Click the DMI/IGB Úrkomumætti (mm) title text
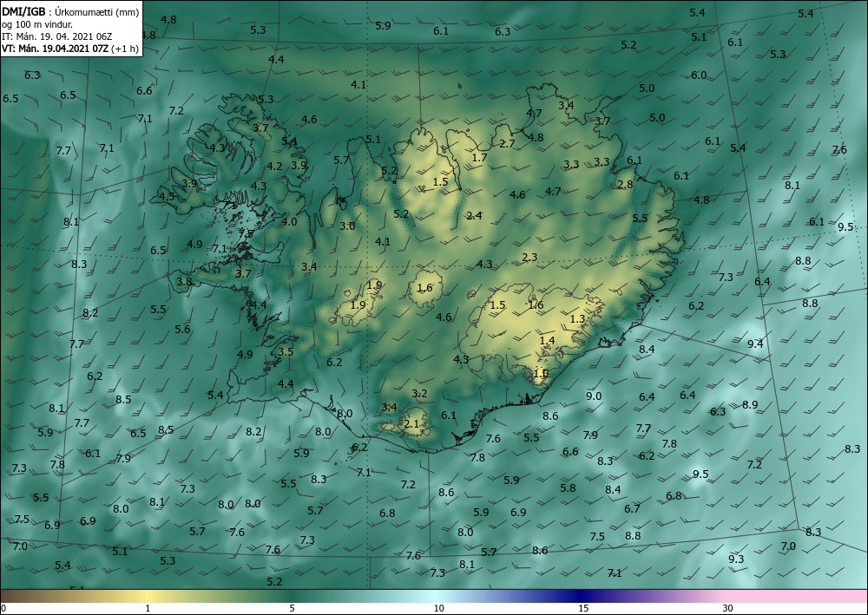 pos(70,12)
